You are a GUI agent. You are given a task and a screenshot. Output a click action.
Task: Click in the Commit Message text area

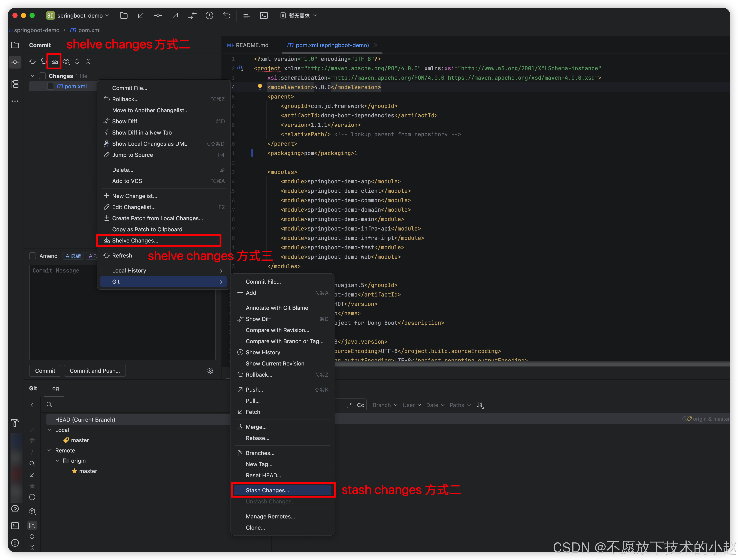coord(122,312)
